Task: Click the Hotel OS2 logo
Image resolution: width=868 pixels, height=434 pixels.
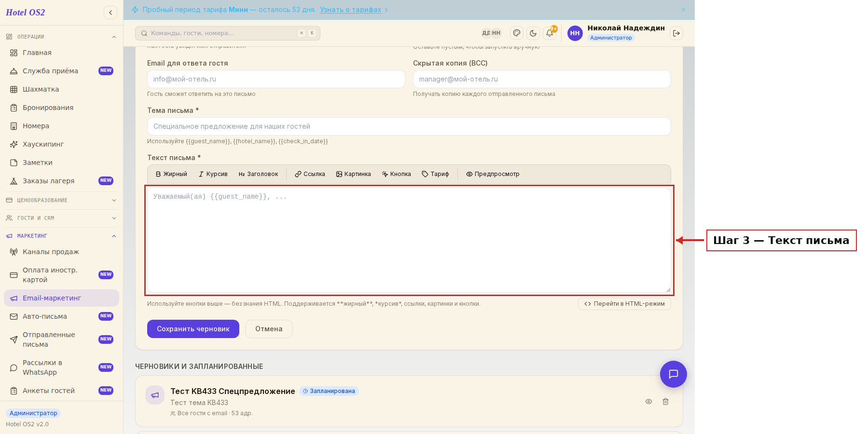Action: click(x=26, y=13)
